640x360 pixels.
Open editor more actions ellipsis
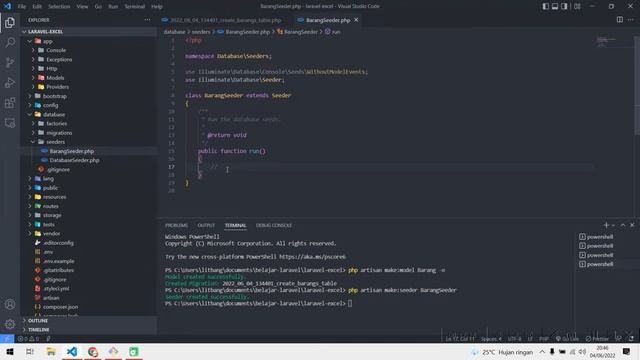click(x=631, y=20)
